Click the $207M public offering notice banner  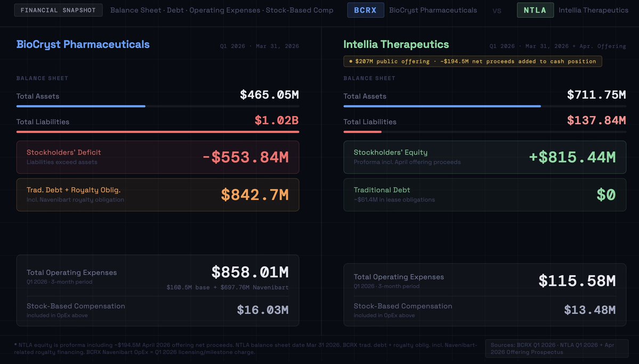(x=473, y=61)
